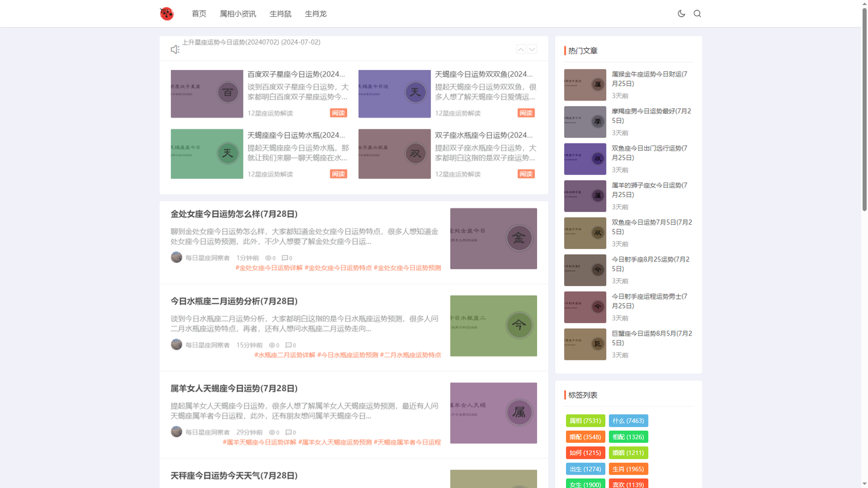Viewport: 868px width, 488px height.
Task: Open popular article 属羊的狮子座女今日运势
Action: (x=649, y=190)
